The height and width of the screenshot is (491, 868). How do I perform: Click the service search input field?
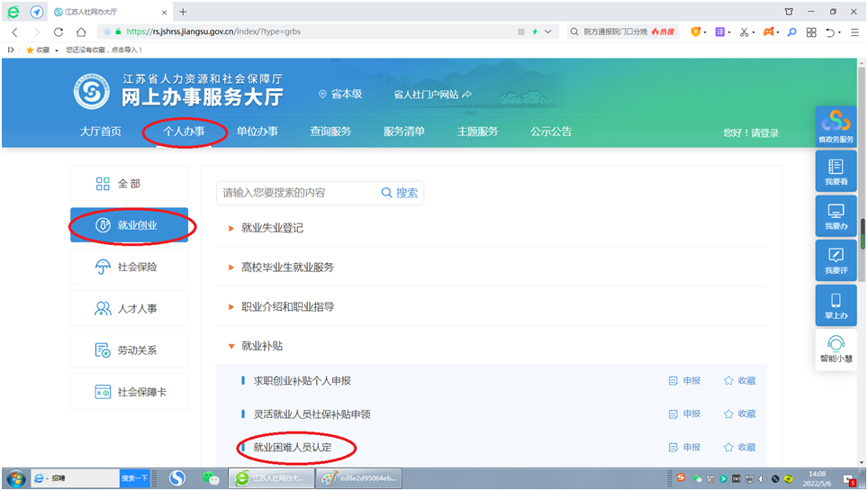(x=295, y=193)
